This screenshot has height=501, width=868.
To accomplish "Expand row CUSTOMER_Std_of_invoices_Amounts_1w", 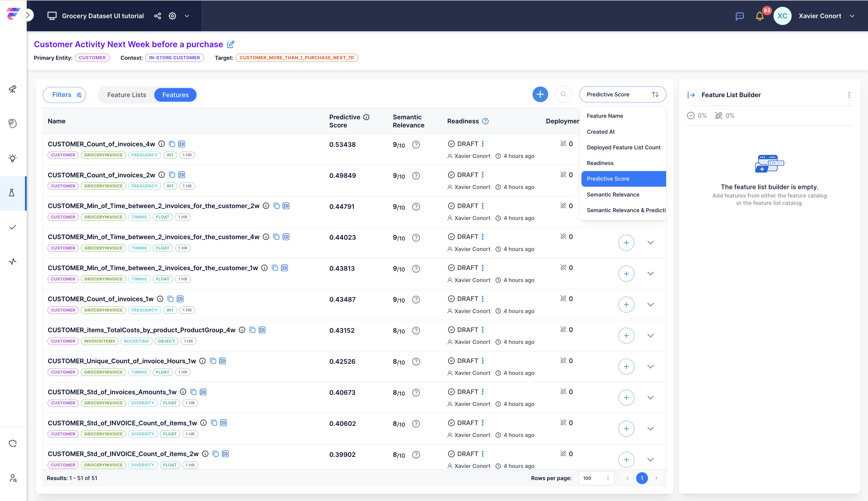I will point(650,397).
